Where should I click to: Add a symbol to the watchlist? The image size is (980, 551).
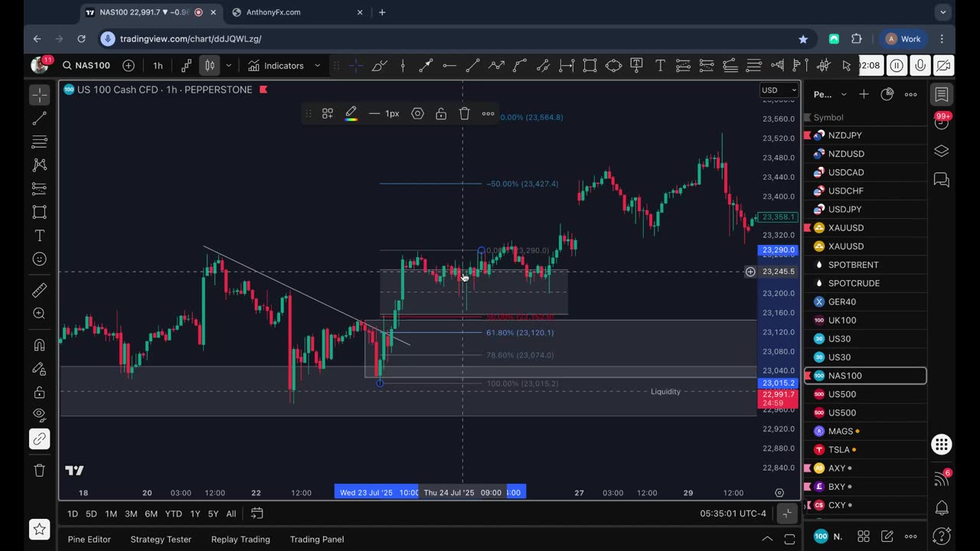864,94
